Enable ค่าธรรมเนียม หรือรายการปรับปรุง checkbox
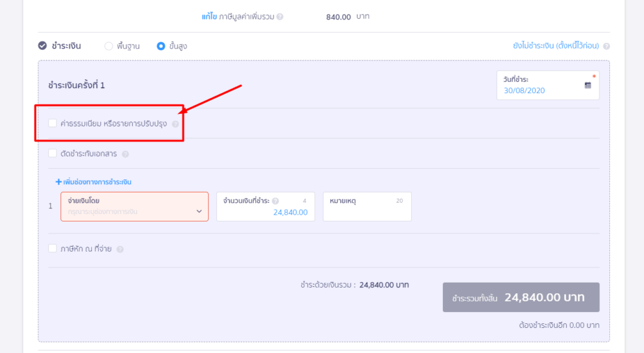Screen dimensions: 644x353 pos(52,123)
